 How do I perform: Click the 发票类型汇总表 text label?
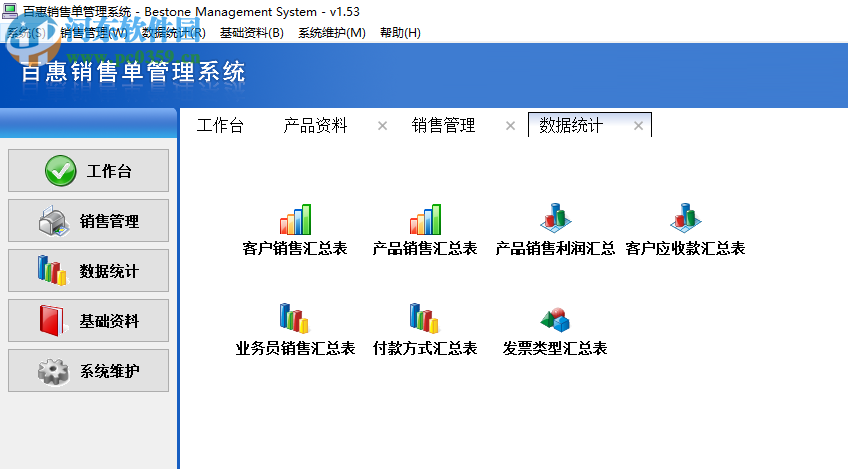pyautogui.click(x=555, y=348)
